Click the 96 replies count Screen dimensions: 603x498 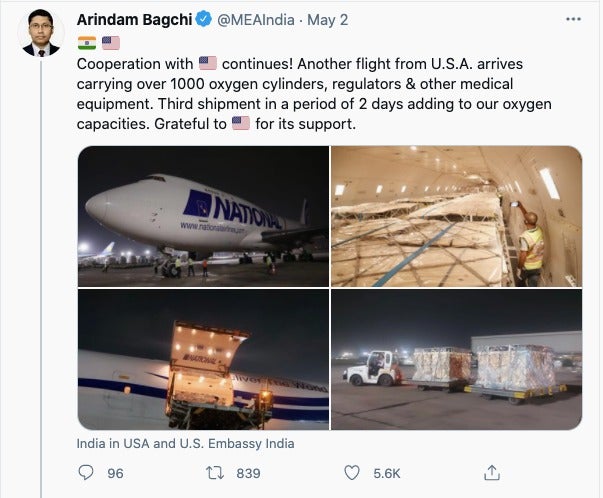(115, 473)
